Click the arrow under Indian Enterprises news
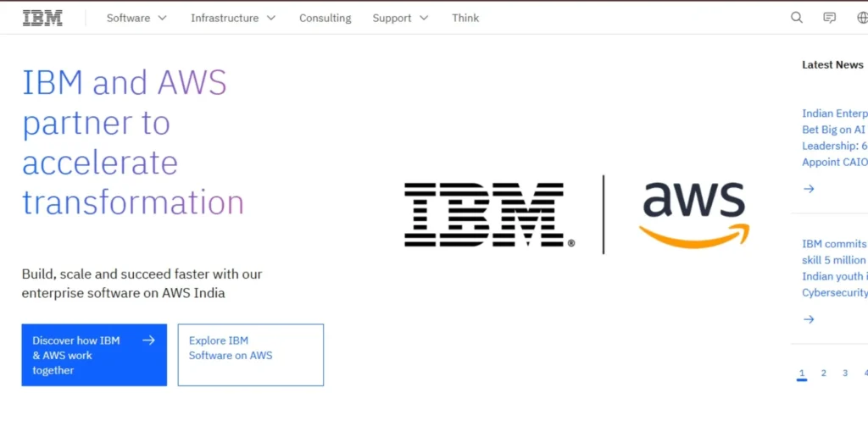868x426 pixels. (x=809, y=189)
